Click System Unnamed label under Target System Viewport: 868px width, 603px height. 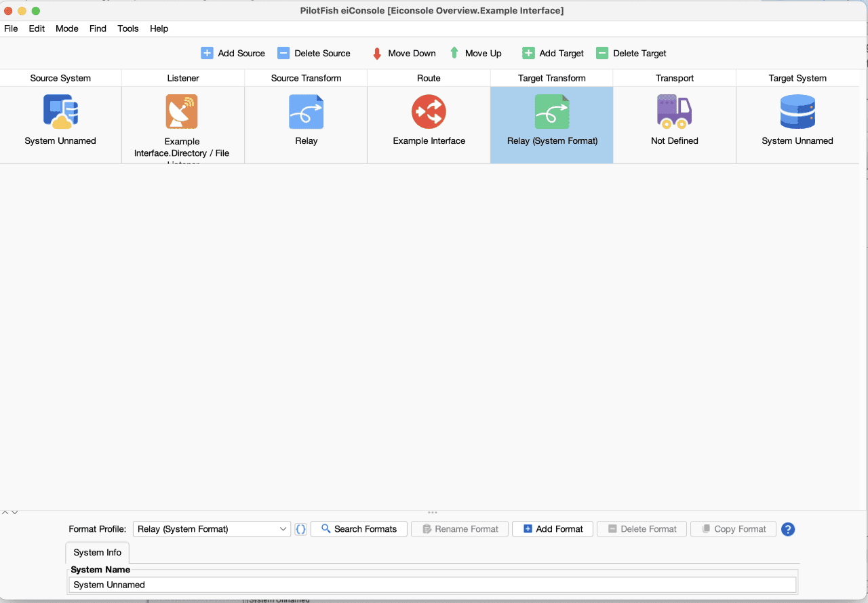797,141
